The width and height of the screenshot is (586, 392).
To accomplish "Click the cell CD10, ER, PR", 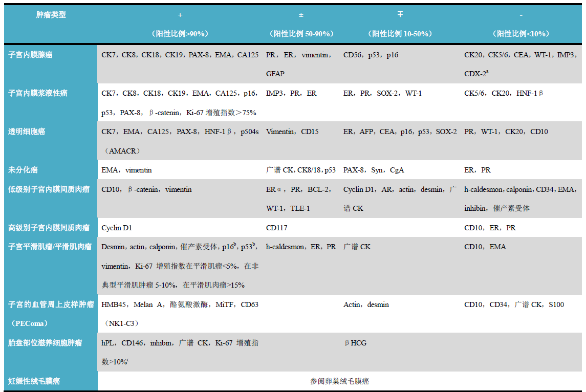I will [490, 228].
